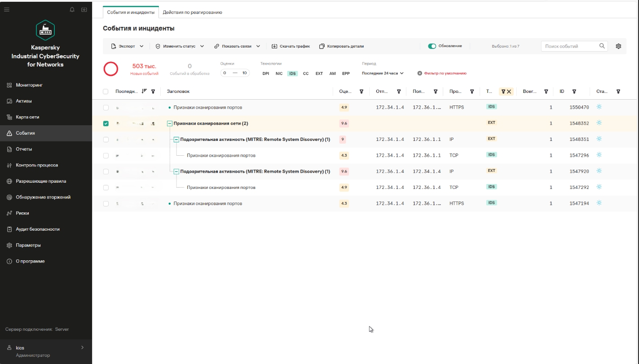Open the Изменить статус dropdown
This screenshot has height=364, width=639.
click(180, 46)
